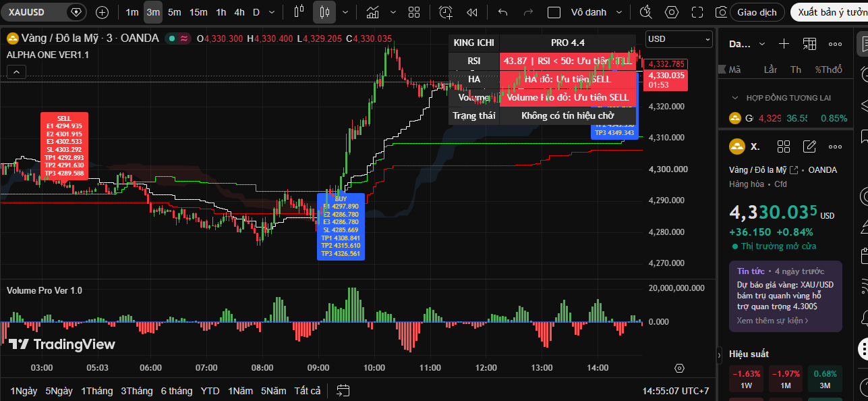Click the compare or add symbol plus icon

[x=102, y=12]
